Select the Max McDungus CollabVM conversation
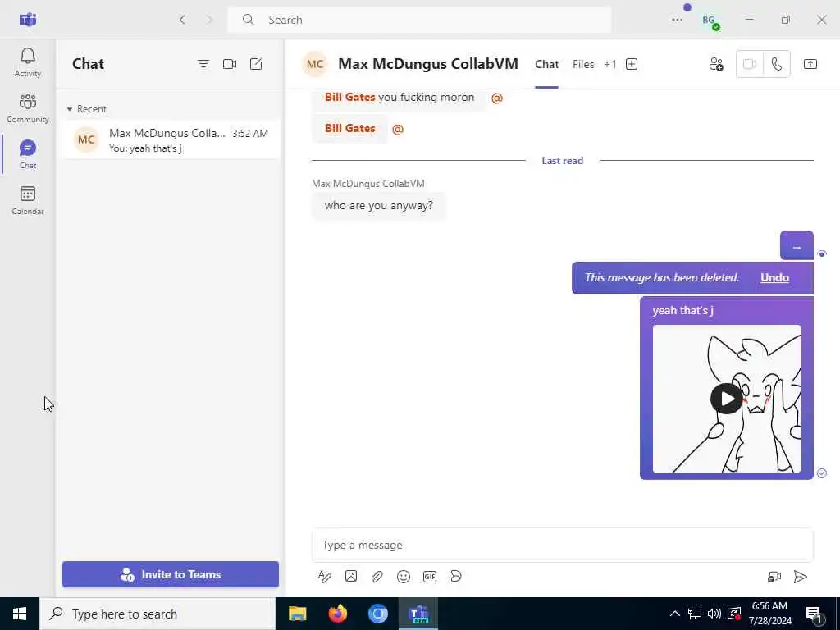The width and height of the screenshot is (840, 630). [x=171, y=139]
